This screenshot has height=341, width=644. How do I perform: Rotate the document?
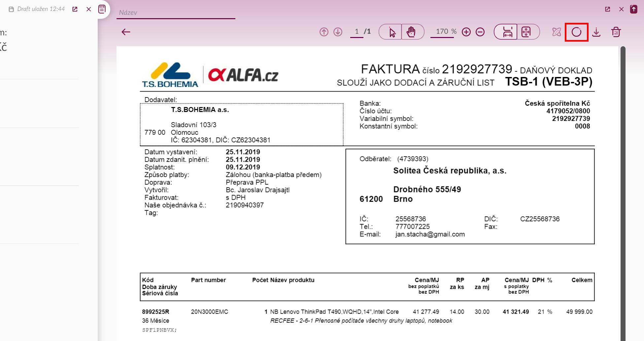coord(576,32)
